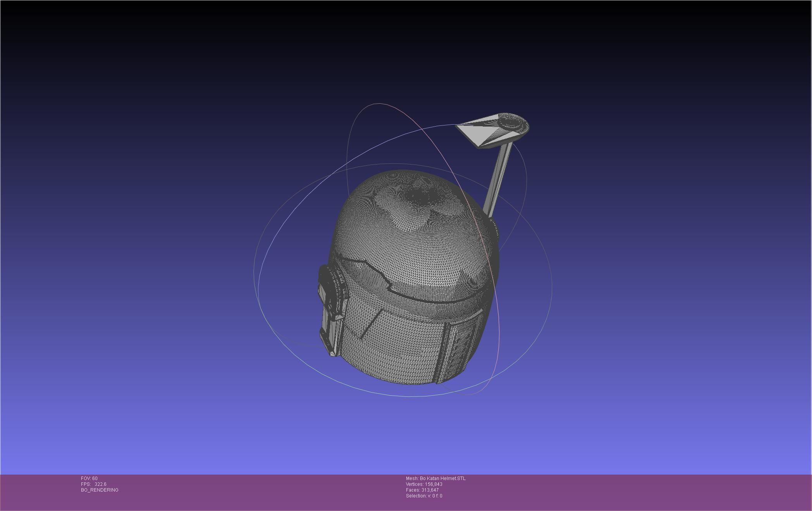This screenshot has height=511, width=812.
Task: Click the rangefinder stalk on the helmet
Action: click(x=498, y=180)
